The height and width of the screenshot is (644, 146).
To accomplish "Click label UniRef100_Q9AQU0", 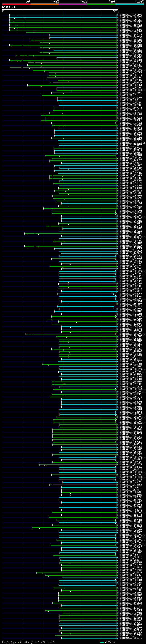I will pyautogui.click(x=131, y=58).
